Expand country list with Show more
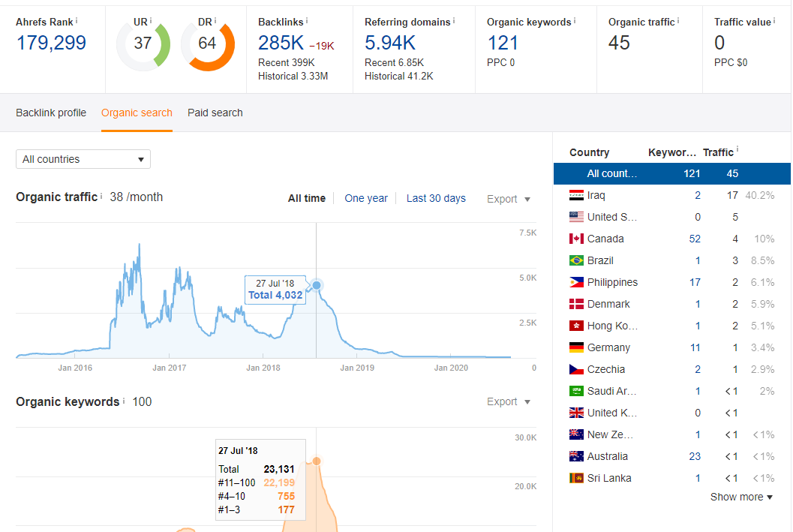This screenshot has height=532, width=793. click(x=741, y=497)
